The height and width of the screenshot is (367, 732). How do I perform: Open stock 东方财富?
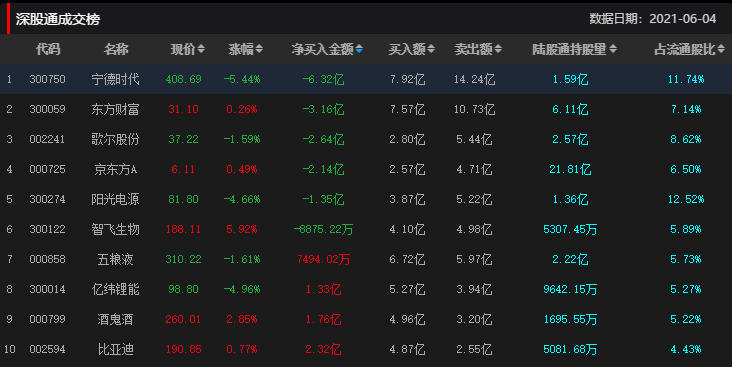click(115, 109)
